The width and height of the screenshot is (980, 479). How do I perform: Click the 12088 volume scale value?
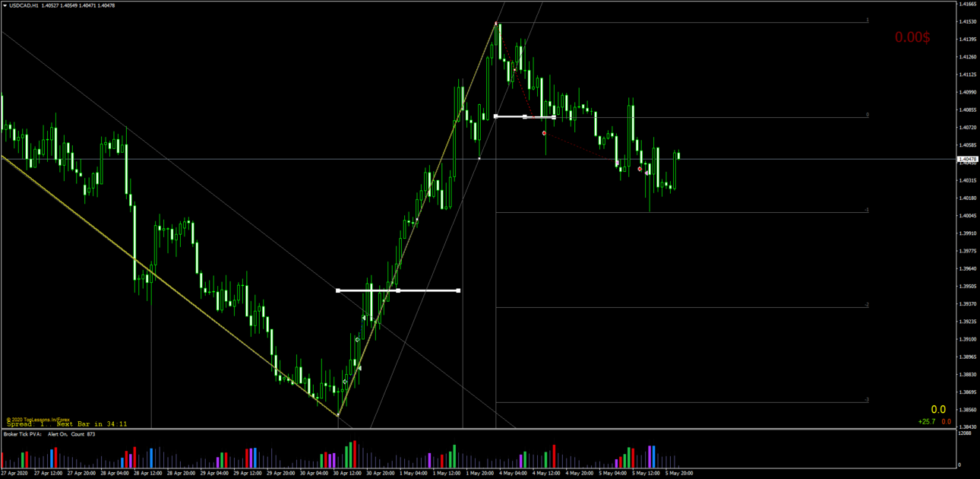point(966,433)
